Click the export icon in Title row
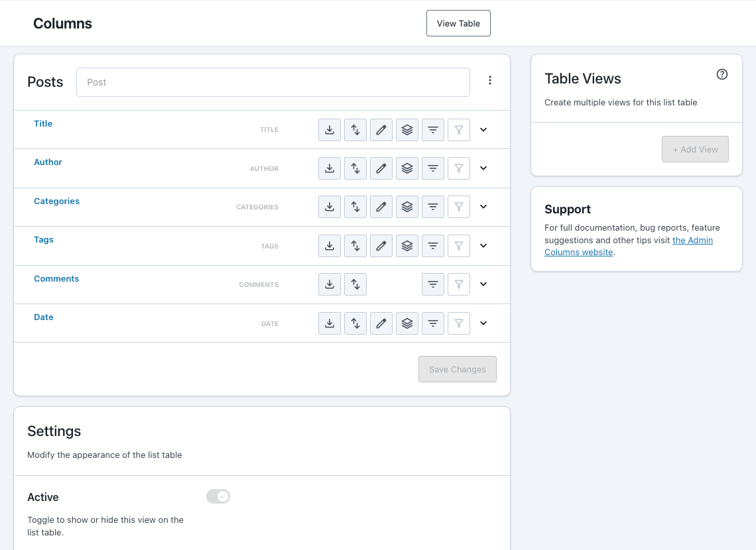 coord(330,130)
